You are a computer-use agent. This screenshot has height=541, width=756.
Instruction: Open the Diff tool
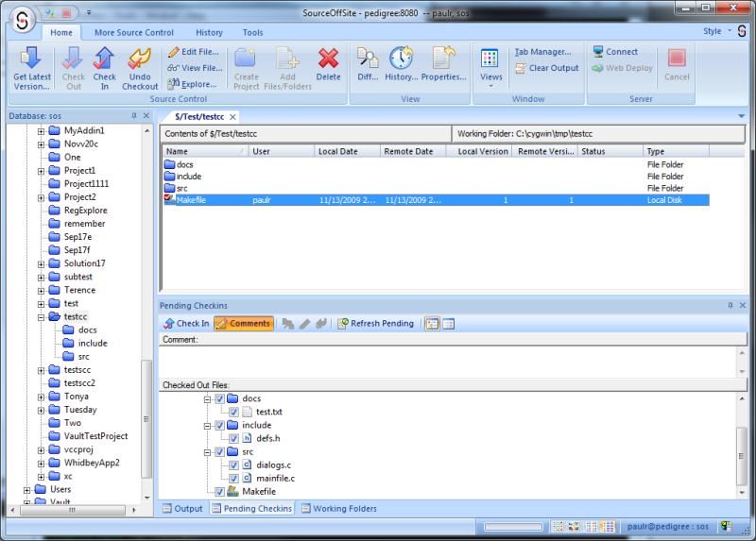pyautogui.click(x=368, y=60)
